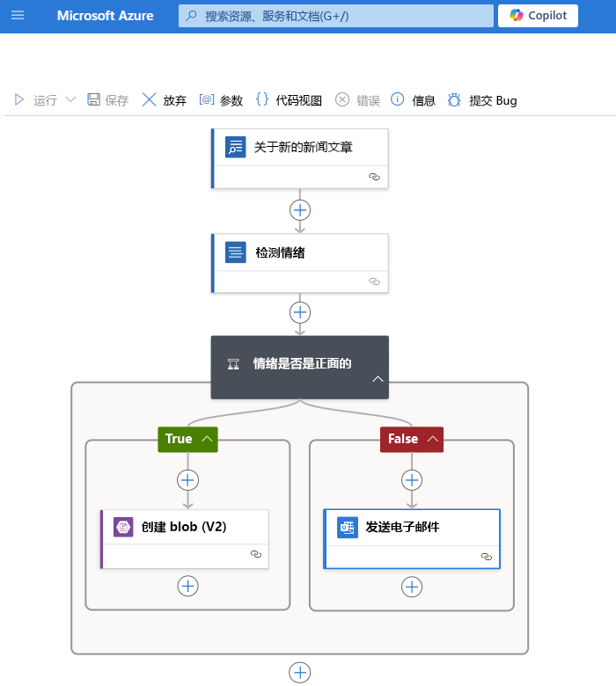The width and height of the screenshot is (616, 686).
Task: Open 参数 parameters
Action: coord(221,100)
